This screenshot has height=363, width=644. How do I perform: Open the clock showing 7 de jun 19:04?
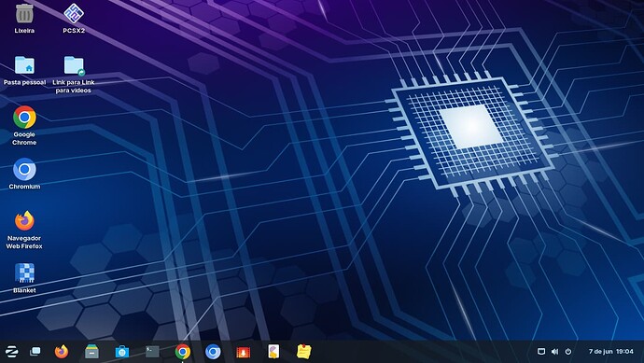point(611,352)
